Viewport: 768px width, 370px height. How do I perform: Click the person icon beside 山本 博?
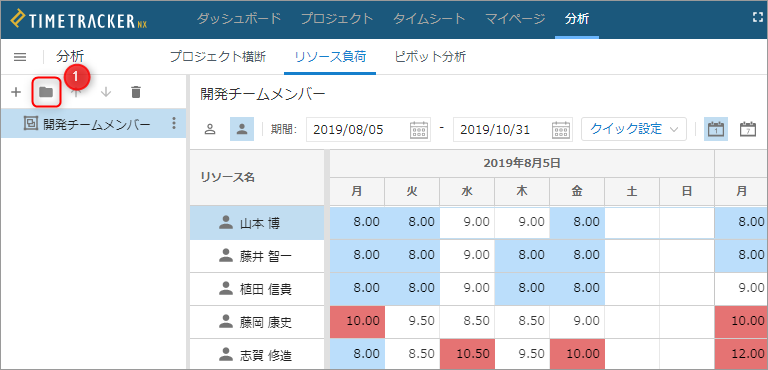pyautogui.click(x=226, y=222)
